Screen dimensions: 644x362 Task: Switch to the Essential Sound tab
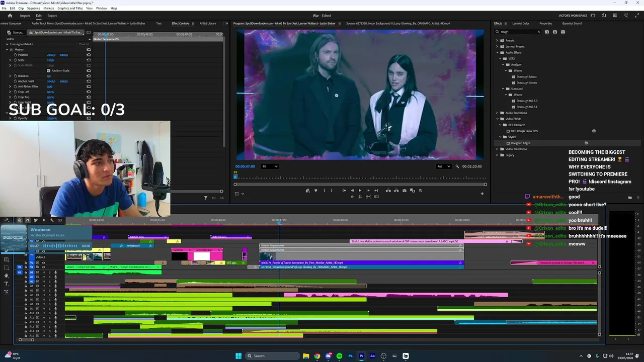click(x=572, y=23)
